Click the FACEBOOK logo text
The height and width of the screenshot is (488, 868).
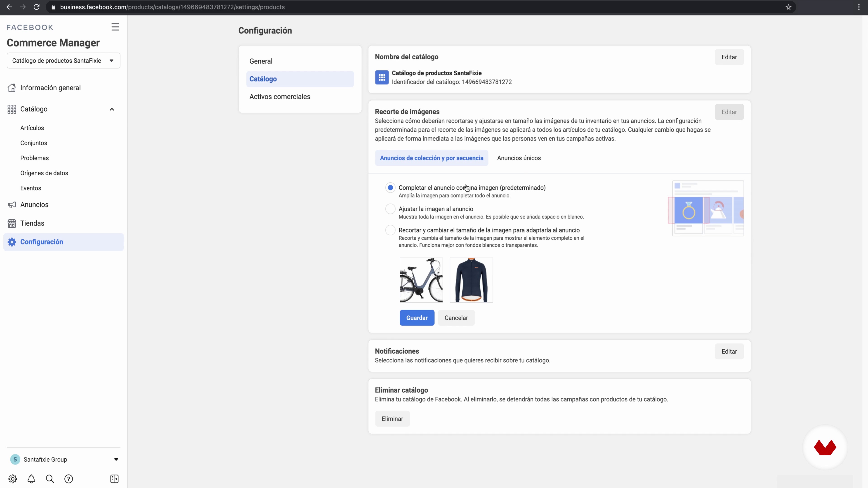point(30,27)
